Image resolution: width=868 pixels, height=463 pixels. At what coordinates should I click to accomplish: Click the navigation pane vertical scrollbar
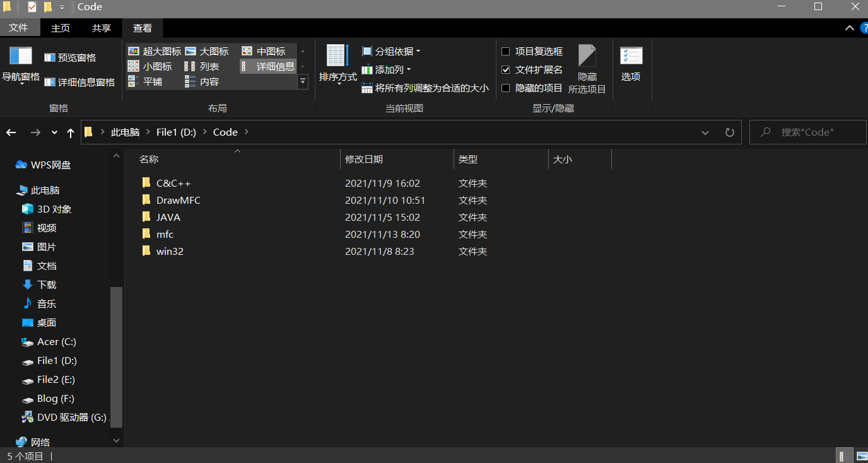coord(116,356)
